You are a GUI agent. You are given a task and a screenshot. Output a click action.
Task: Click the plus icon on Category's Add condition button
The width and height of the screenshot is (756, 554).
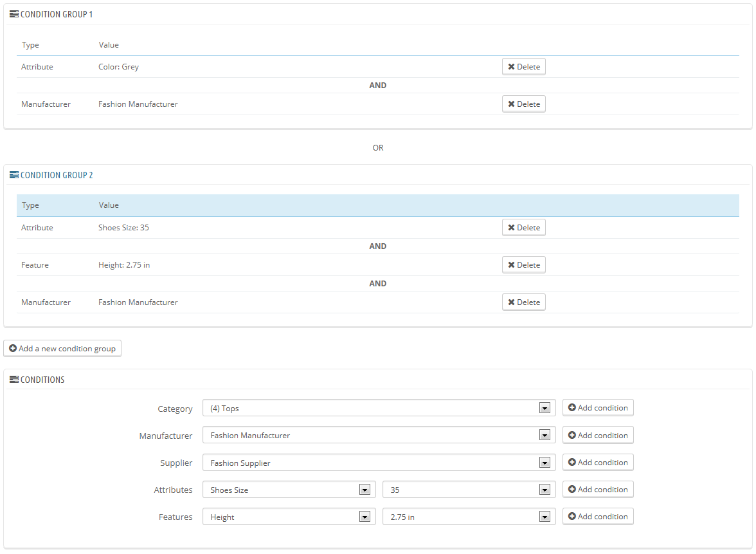coord(572,407)
